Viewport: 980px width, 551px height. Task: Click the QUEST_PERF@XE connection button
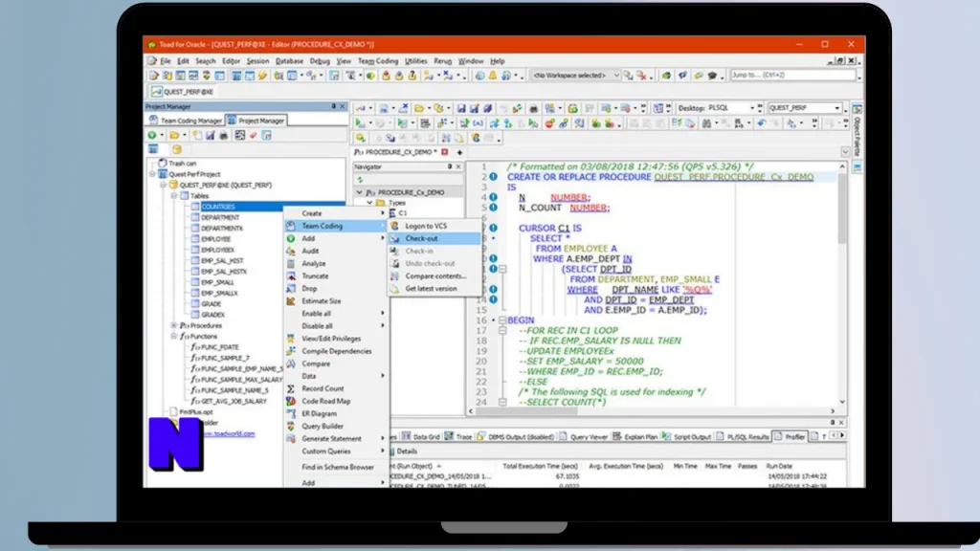click(183, 92)
